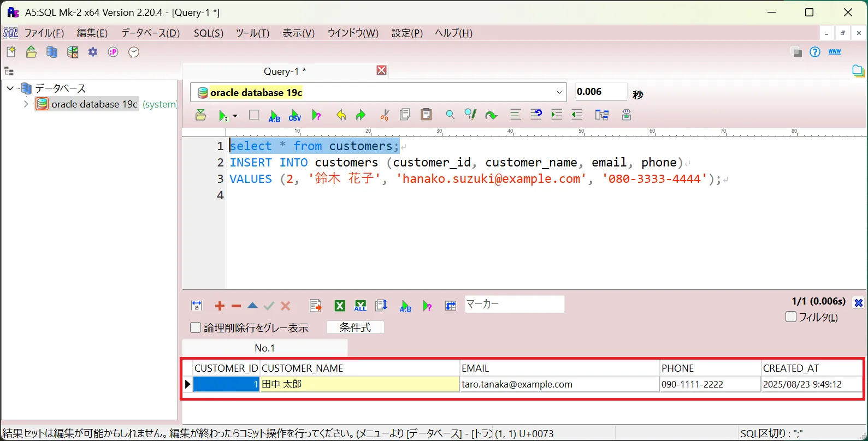This screenshot has width=868, height=441.
Task: Click the robot-style icon at the query toolbar end
Action: point(626,115)
